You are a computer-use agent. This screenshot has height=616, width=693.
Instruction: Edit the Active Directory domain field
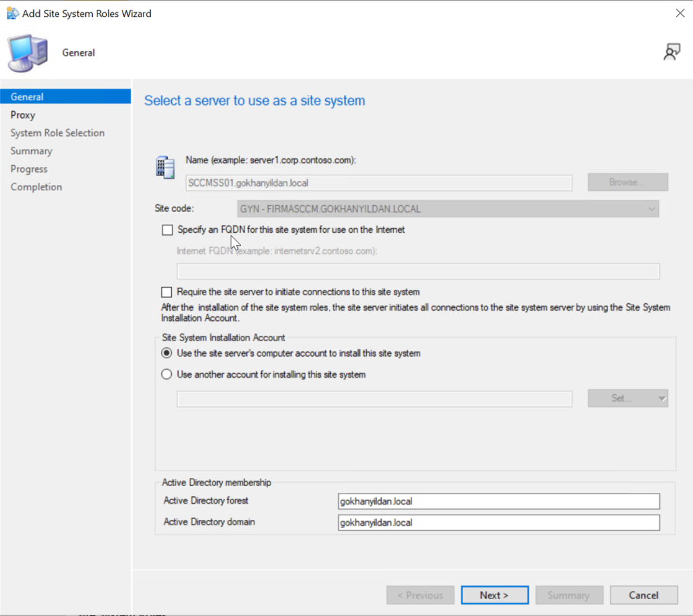(499, 523)
